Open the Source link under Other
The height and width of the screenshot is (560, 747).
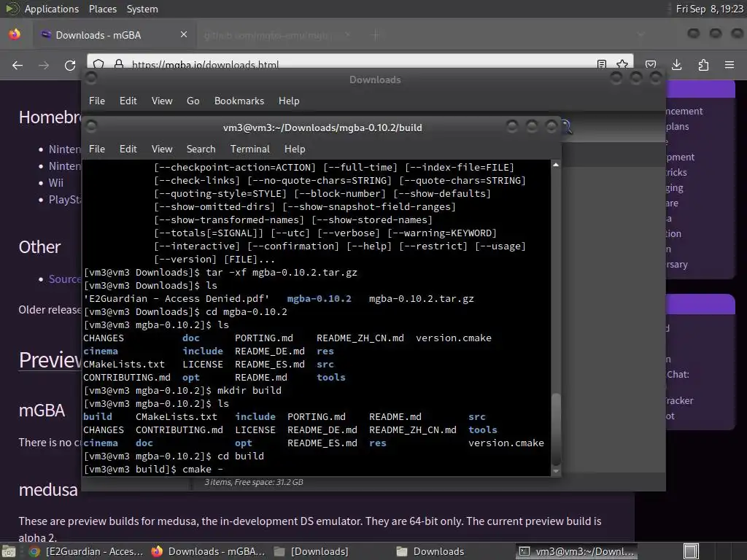point(65,279)
